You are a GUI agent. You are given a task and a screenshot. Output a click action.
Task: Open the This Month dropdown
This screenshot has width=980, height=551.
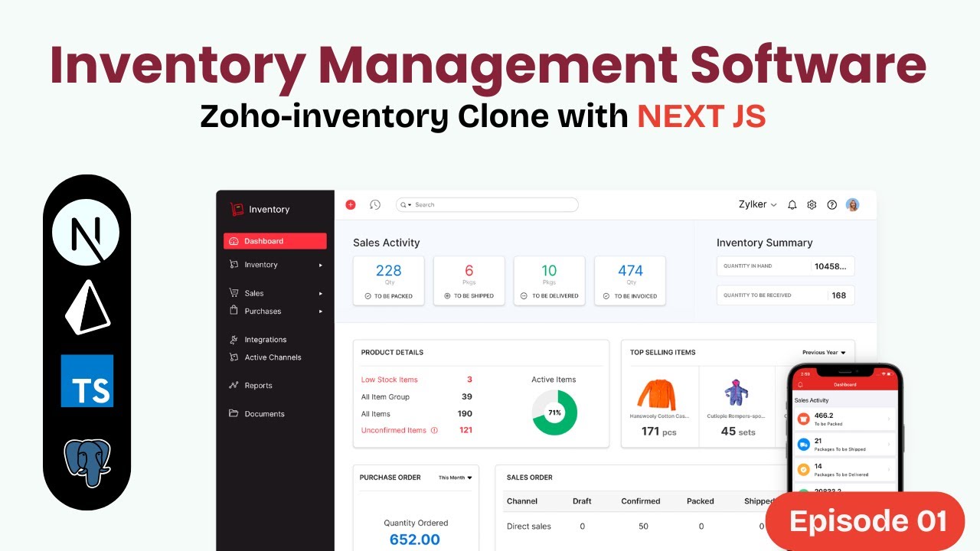[x=456, y=478]
